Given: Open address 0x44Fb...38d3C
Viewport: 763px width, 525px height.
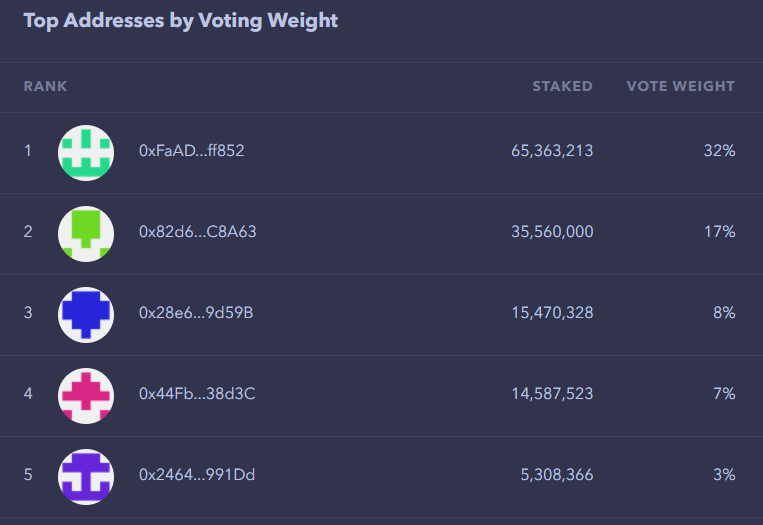Looking at the screenshot, I should coord(197,393).
